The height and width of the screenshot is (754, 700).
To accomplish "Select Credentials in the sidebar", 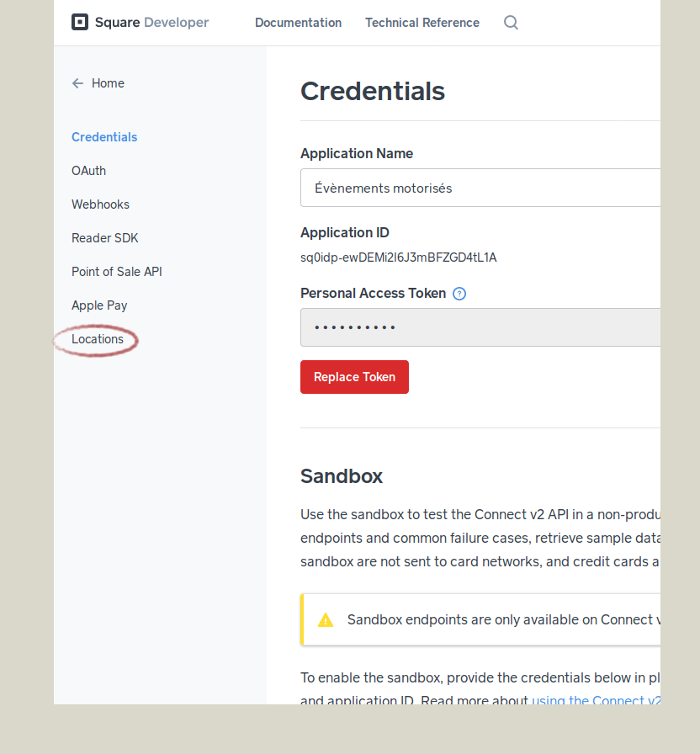I will click(x=104, y=137).
